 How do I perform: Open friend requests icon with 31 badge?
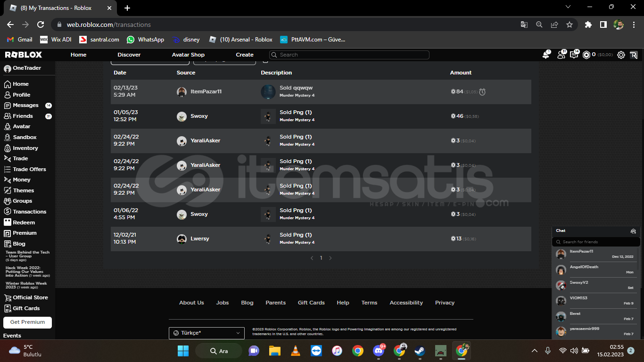[x=561, y=55]
